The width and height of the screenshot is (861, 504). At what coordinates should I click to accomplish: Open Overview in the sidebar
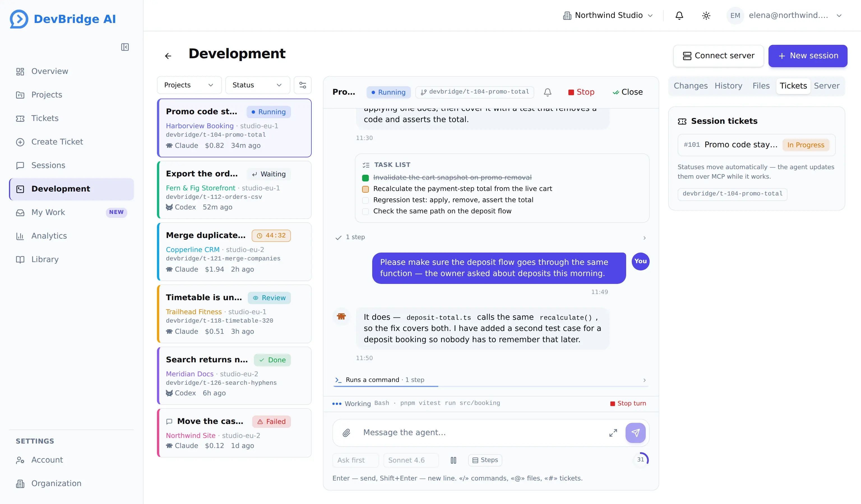[71, 71]
